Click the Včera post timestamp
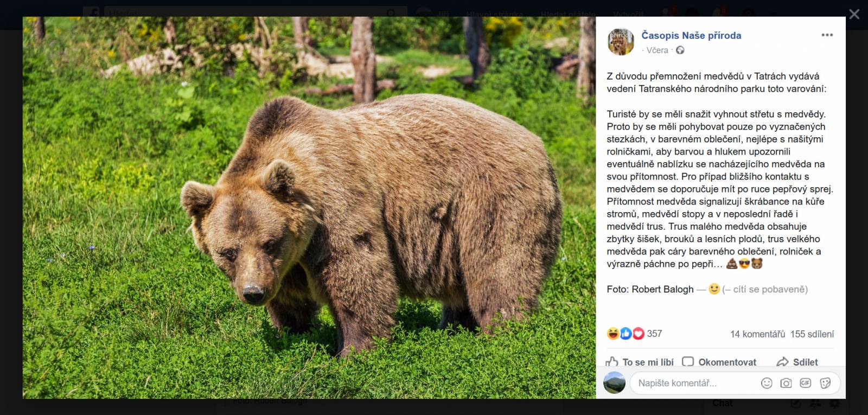 point(657,50)
